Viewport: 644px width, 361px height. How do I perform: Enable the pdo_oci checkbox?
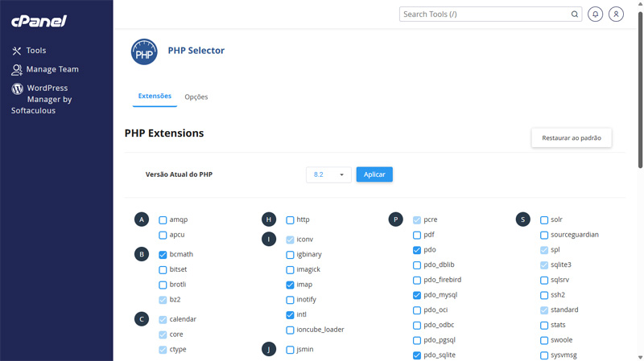[417, 310]
